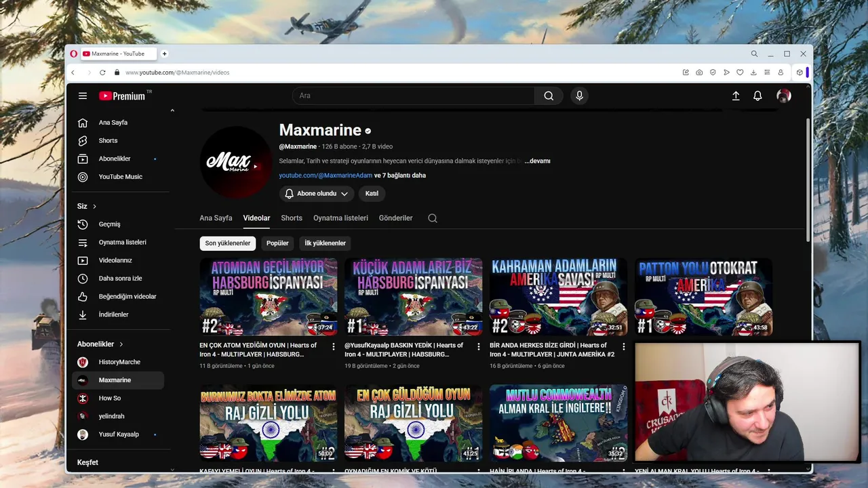Add page to bookmarks heart icon
The image size is (868, 488).
[x=740, y=73]
